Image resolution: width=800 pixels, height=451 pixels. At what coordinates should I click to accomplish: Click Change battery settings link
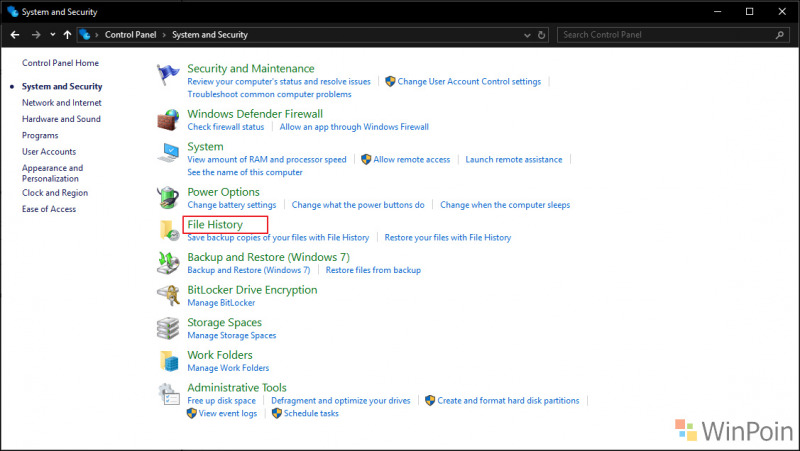232,205
